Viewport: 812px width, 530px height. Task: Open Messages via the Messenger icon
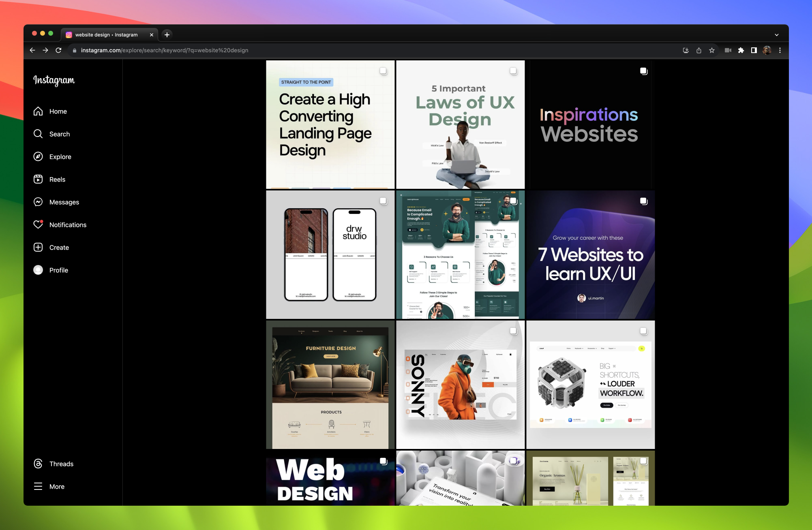[x=64, y=202]
